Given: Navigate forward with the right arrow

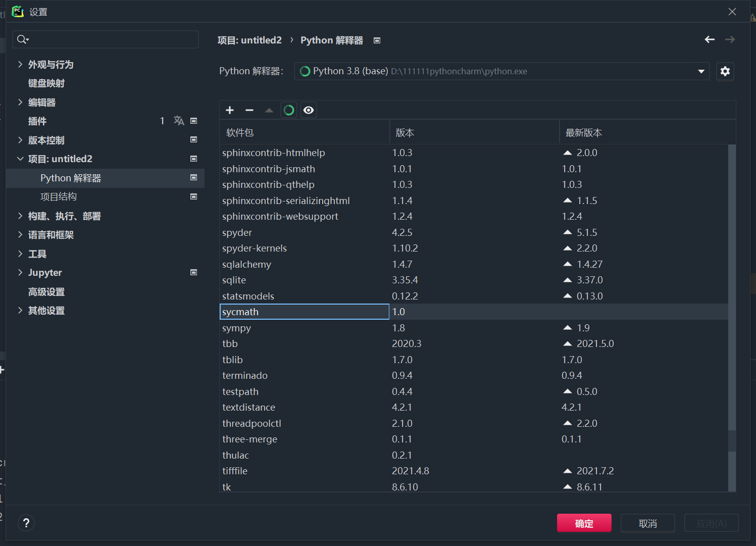Looking at the screenshot, I should pyautogui.click(x=730, y=39).
